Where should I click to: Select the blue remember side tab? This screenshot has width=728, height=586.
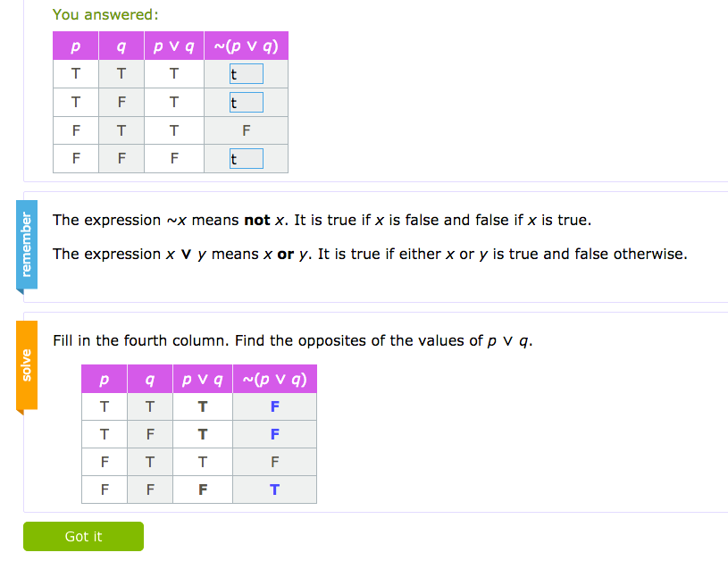coord(27,245)
